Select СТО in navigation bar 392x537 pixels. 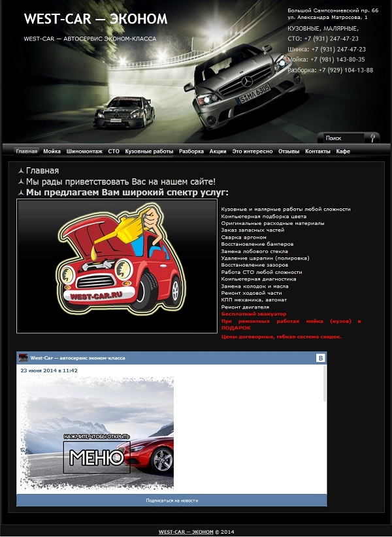click(x=114, y=151)
